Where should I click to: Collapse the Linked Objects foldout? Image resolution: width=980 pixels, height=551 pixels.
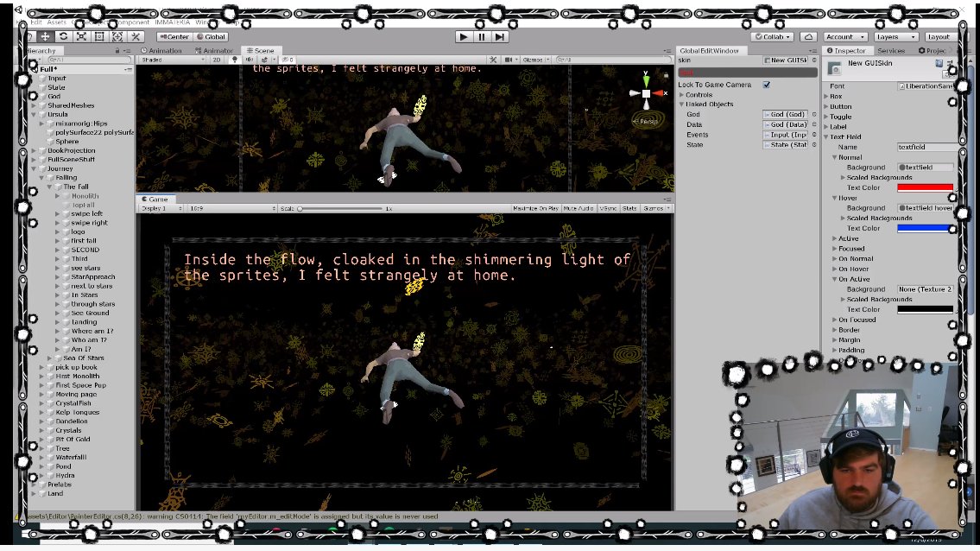682,104
